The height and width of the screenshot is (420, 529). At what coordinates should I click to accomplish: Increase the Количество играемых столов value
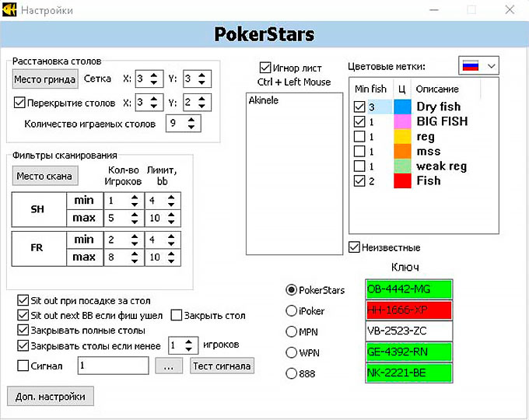click(191, 120)
